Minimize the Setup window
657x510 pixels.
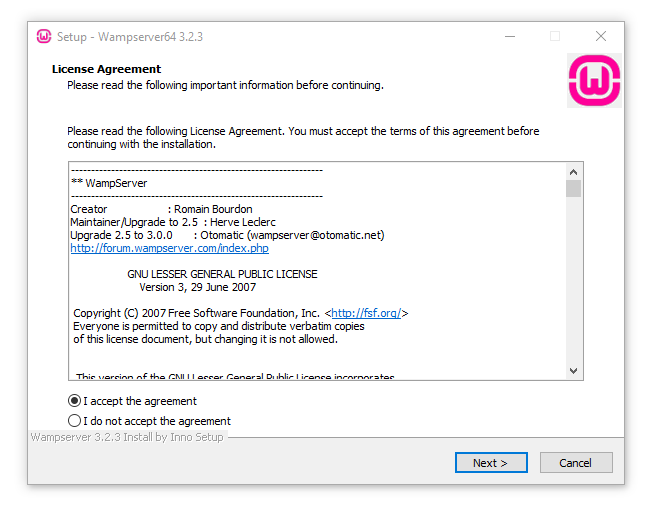(x=510, y=36)
